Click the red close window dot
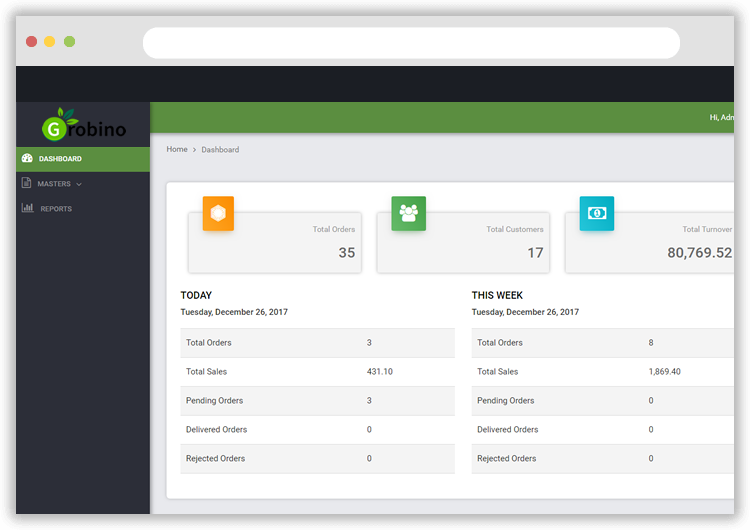750x530 pixels. point(32,42)
